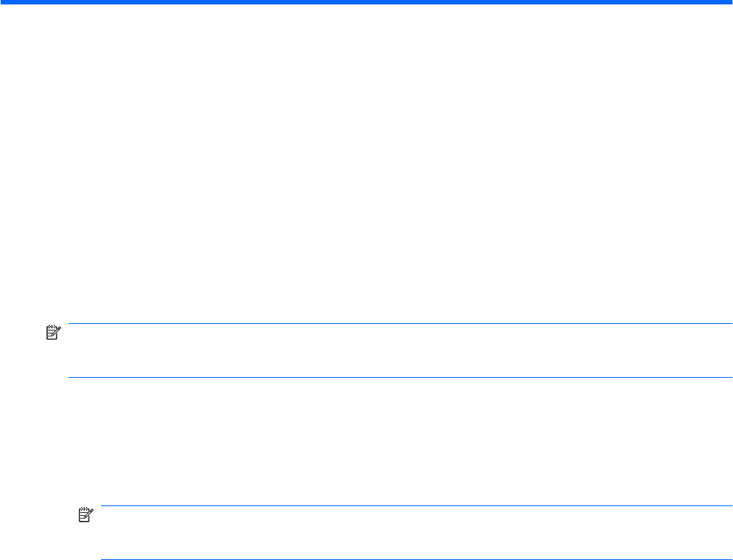Screen dimensions: 733x560
Task: Click the lower note's top border line
Action: click(413, 506)
